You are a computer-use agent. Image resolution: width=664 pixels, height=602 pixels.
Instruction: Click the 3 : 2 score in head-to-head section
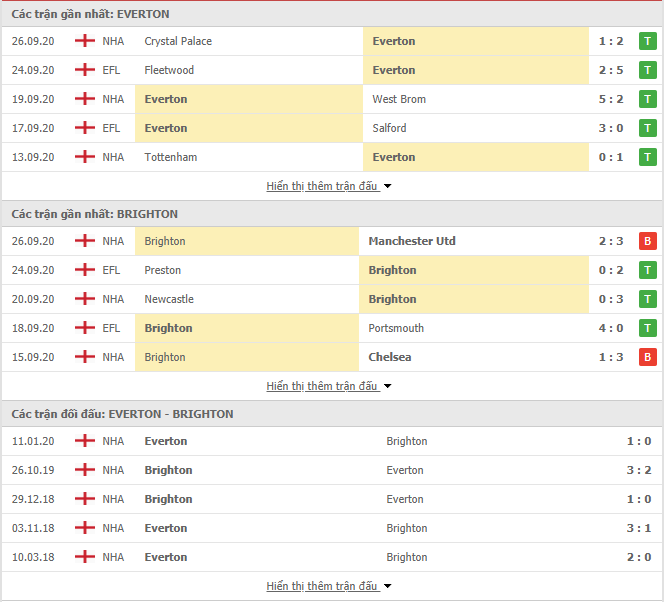click(x=637, y=470)
